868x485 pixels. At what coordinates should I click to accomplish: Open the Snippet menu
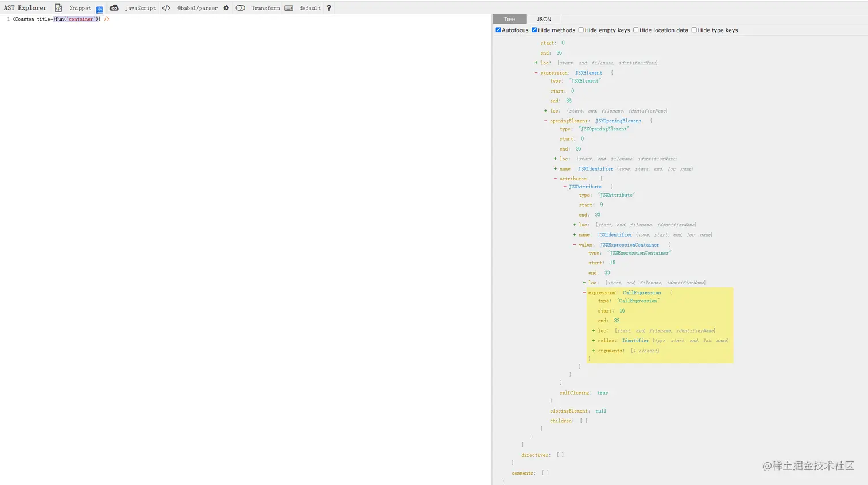80,8
